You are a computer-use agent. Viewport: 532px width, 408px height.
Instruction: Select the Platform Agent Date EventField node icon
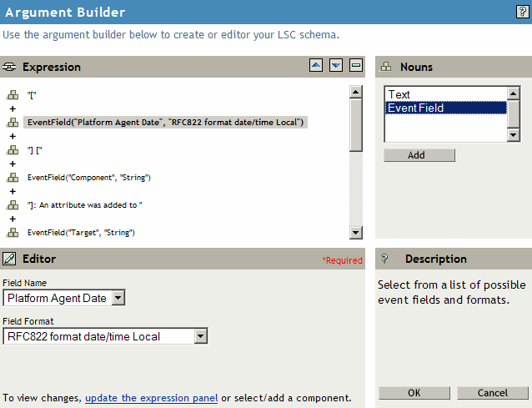13,123
